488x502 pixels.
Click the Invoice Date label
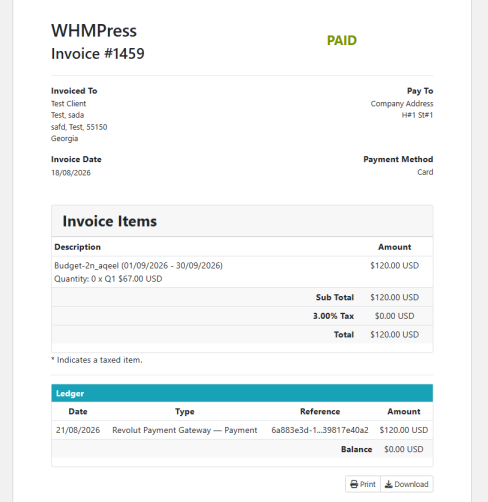point(76,159)
